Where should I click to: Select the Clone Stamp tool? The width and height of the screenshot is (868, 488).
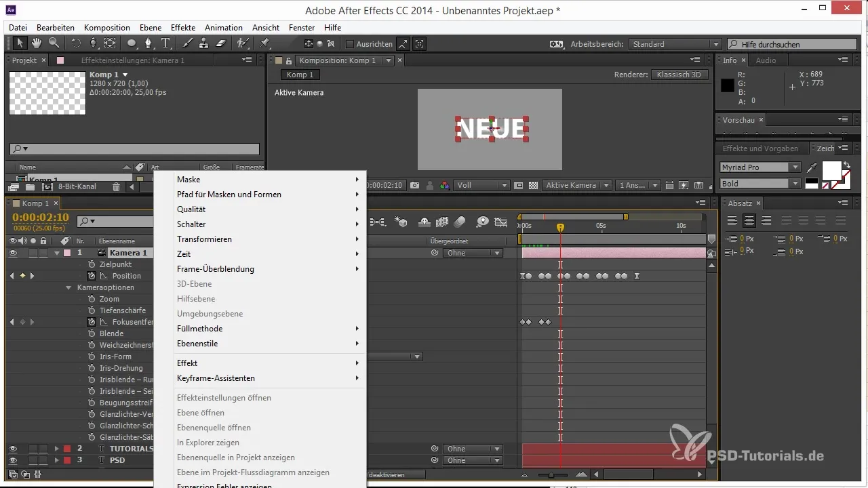pyautogui.click(x=203, y=43)
